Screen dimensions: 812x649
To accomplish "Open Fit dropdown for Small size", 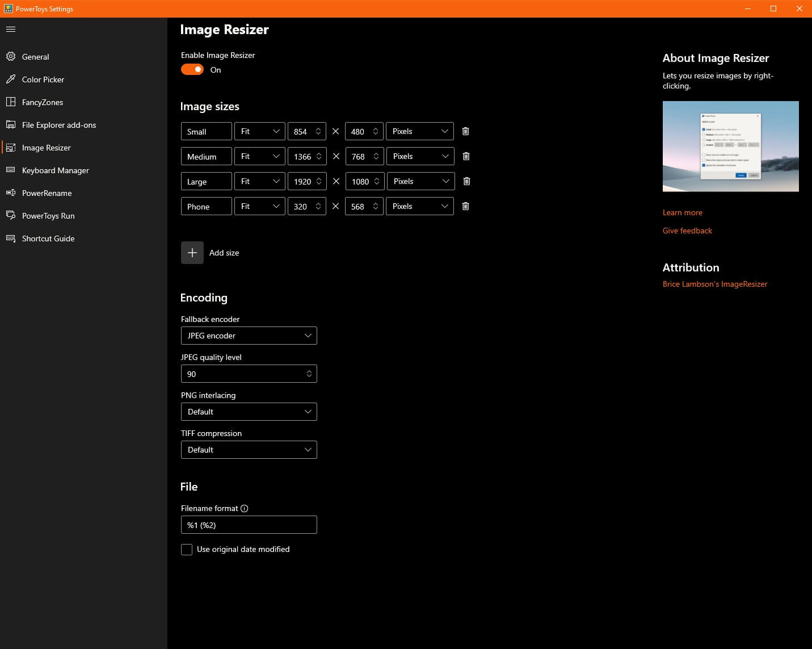I will coord(260,131).
